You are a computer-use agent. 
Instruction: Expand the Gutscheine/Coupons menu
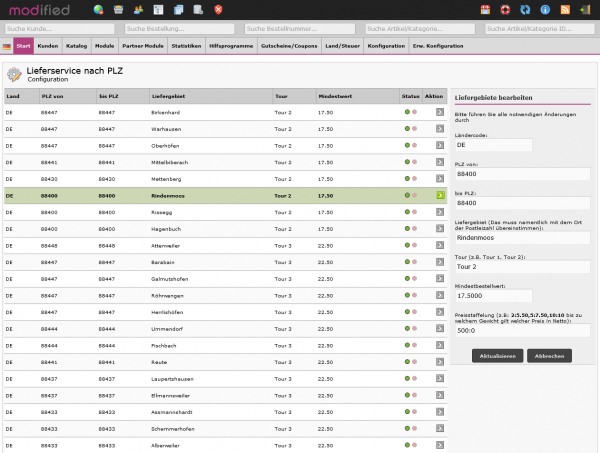coord(288,47)
